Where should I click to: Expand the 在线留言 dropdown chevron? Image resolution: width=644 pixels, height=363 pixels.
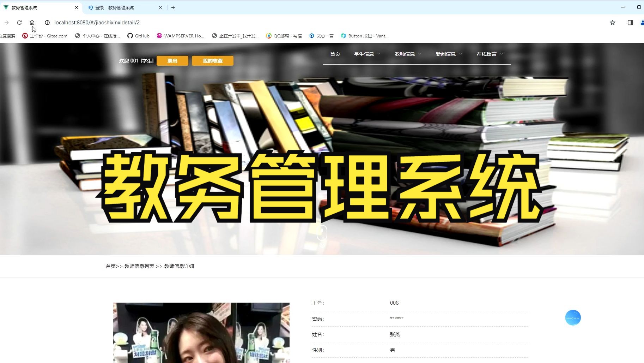[502, 54]
